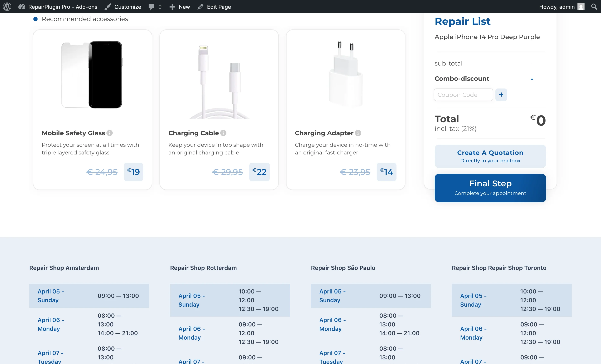View info tooltip for Mobile Safety Glass
The image size is (601, 364).
[x=110, y=133]
